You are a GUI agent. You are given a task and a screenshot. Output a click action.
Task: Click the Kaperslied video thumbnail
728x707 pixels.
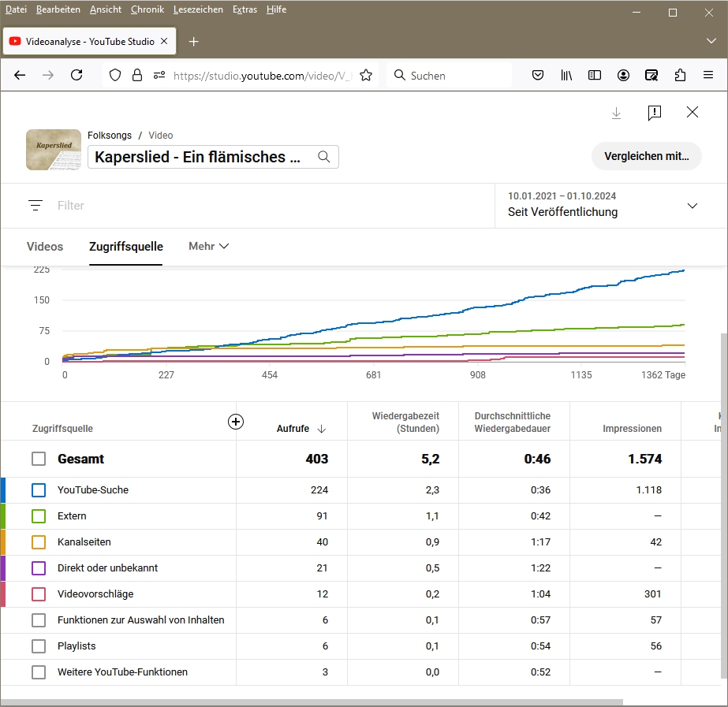tap(54, 150)
